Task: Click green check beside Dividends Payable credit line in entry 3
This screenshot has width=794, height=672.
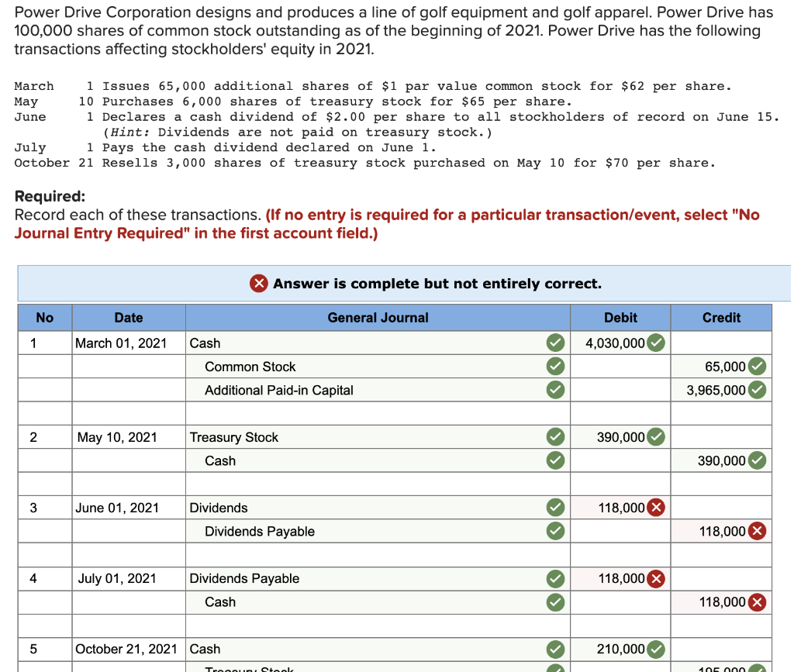Action: pyautogui.click(x=555, y=531)
